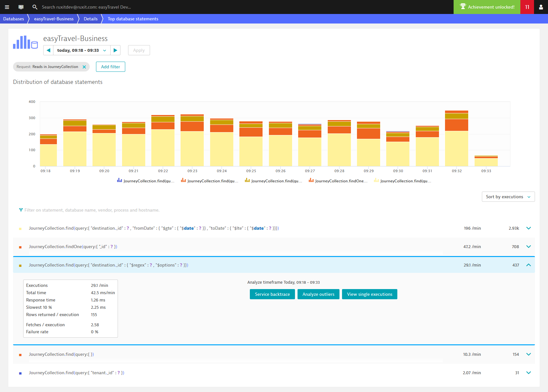
Task: Select the JourneyCollection.find tenant_id statement text
Action: tap(77, 373)
